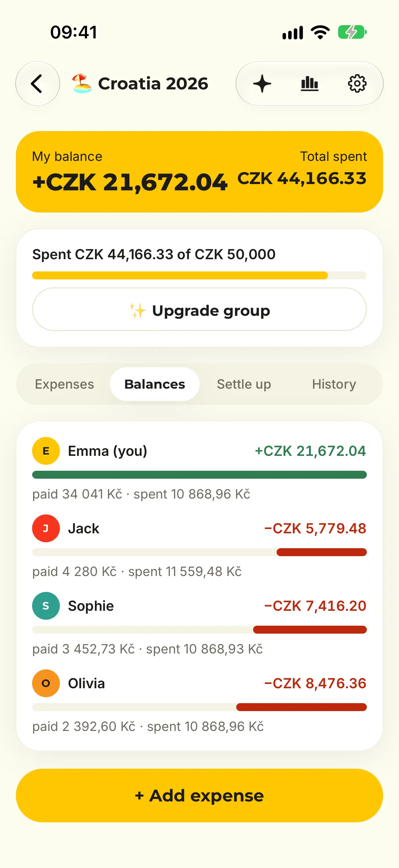399x868 pixels.
Task: Open the History tab
Action: 334,384
